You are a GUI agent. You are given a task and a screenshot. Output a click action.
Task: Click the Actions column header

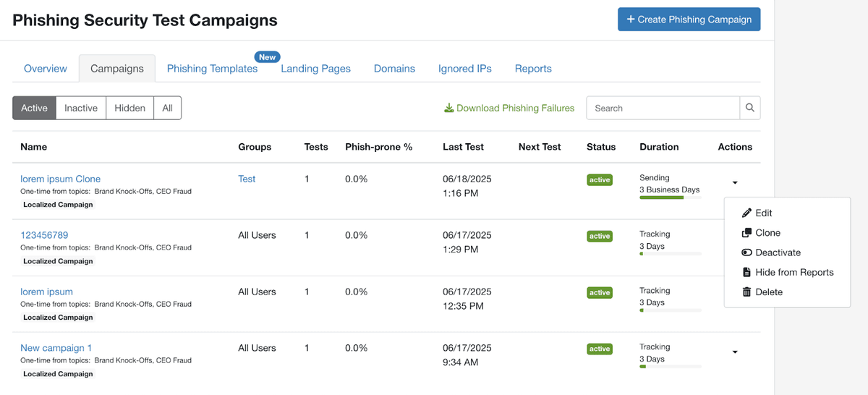pyautogui.click(x=735, y=147)
